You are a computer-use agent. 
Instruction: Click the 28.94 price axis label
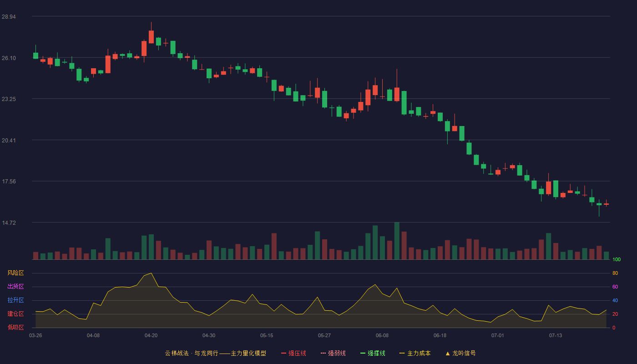[9, 17]
